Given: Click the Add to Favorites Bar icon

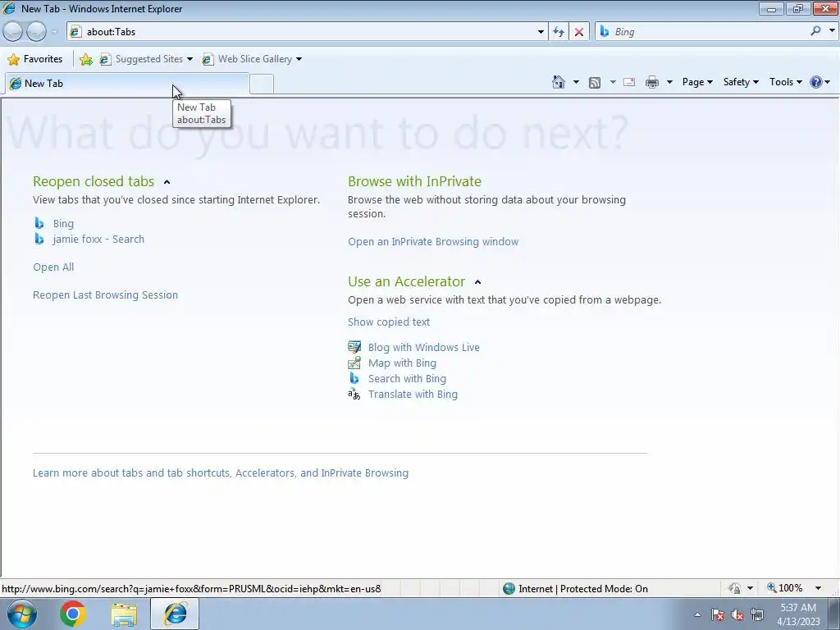Looking at the screenshot, I should tap(85, 59).
